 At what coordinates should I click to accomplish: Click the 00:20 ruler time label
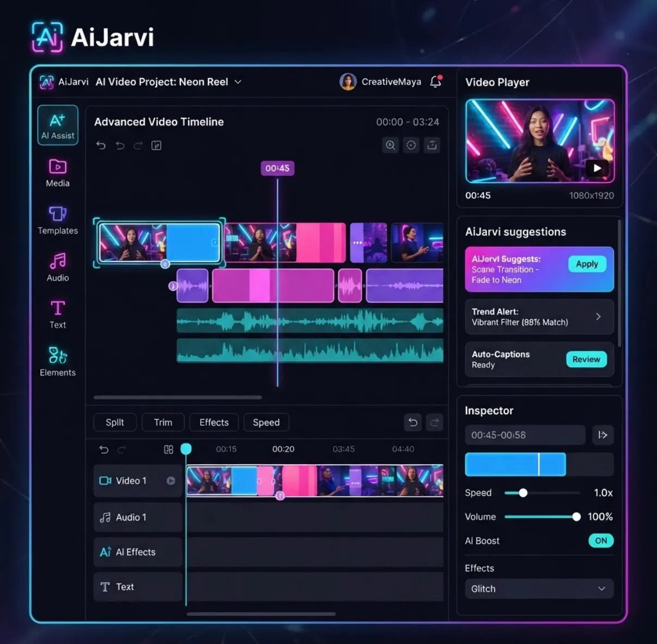point(283,449)
